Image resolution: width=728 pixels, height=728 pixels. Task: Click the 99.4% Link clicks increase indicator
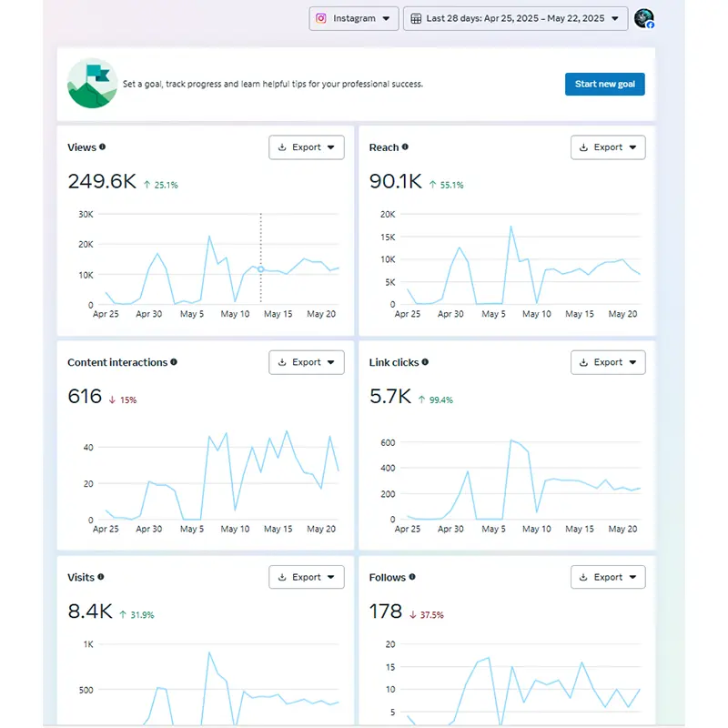coord(436,399)
